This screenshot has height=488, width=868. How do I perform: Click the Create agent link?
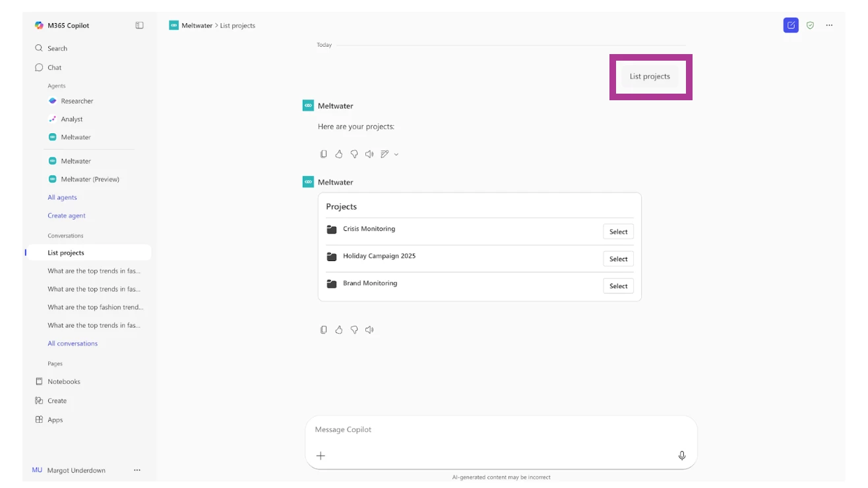point(67,216)
